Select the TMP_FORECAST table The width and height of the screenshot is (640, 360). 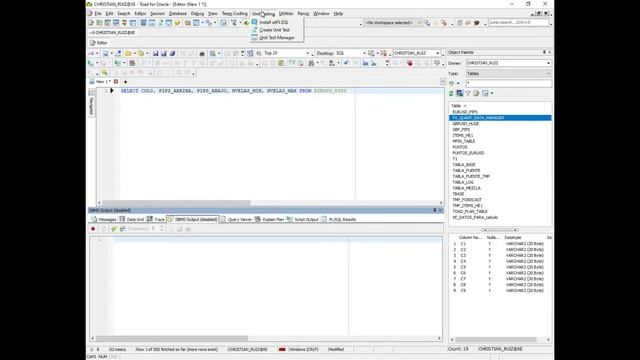pos(467,200)
